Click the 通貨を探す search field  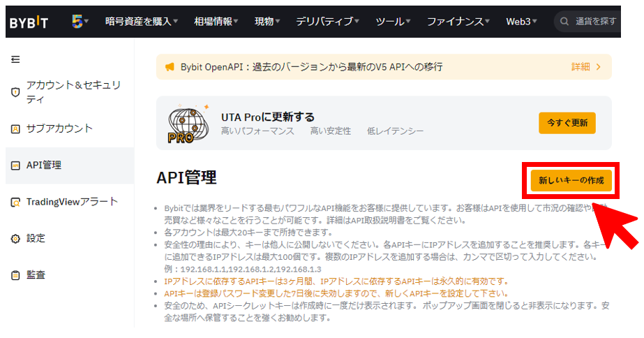pos(587,22)
